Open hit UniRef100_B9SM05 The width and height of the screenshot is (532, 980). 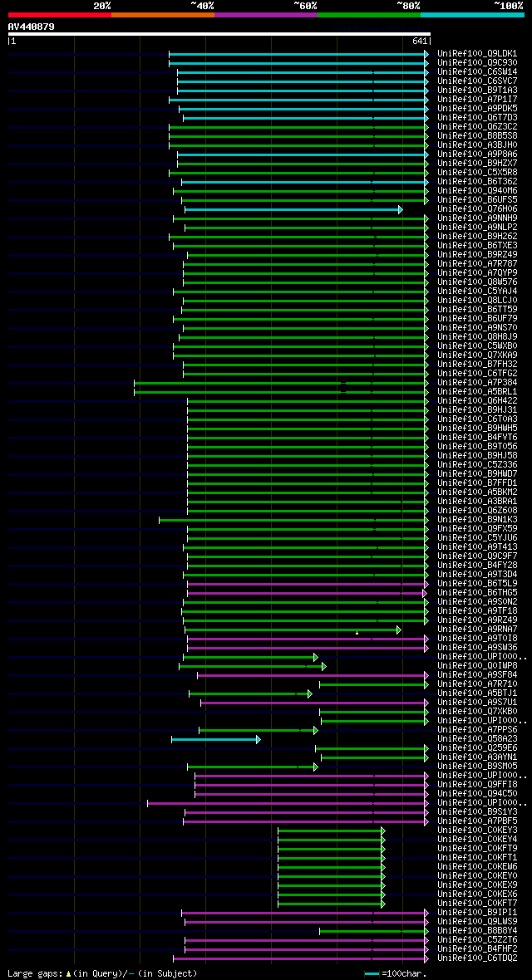pos(477,767)
